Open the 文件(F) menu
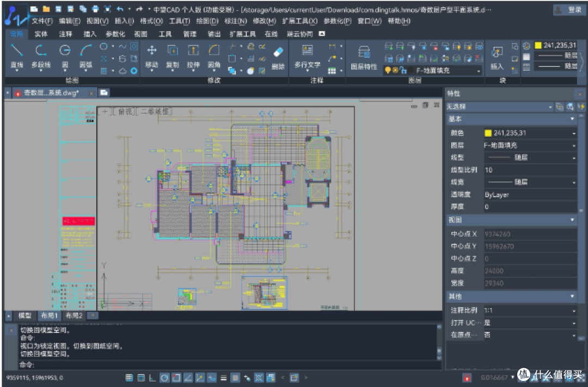Screen dimensions: 588x387 pos(42,21)
